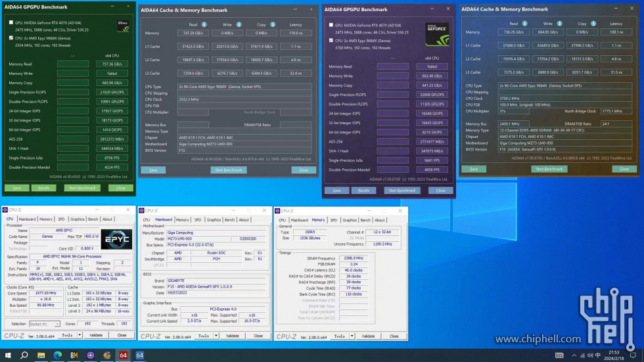Image resolution: width=644 pixels, height=362 pixels.
Task: Open the notification center icon
Action: pos(633,355)
